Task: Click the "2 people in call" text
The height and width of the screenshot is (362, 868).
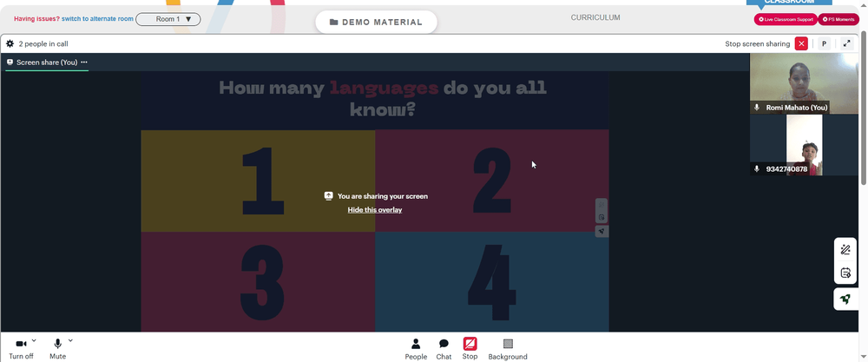Action: (43, 43)
